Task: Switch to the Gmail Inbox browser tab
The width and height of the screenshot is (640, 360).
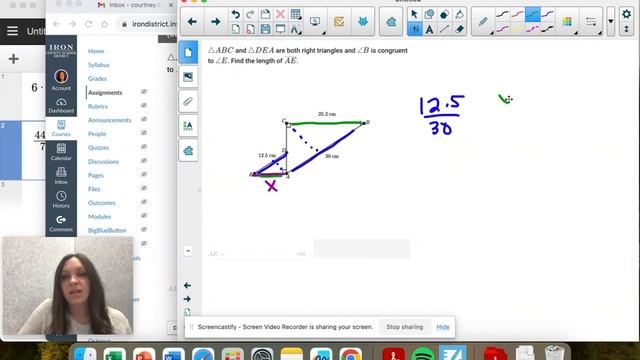Action: [135, 5]
